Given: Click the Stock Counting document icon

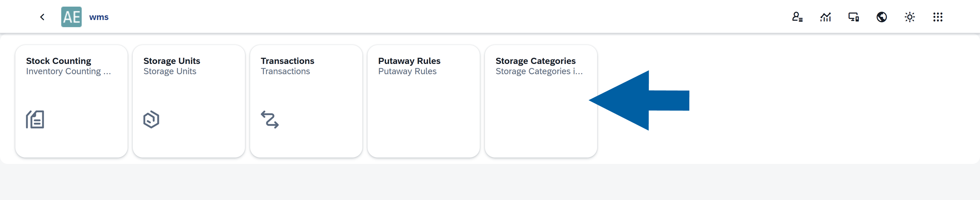Looking at the screenshot, I should [35, 120].
